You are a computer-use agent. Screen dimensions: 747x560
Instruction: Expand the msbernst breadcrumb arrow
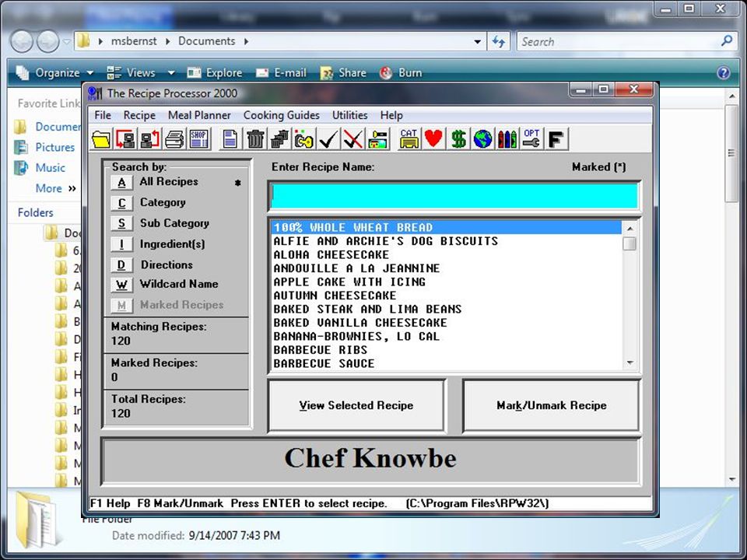coord(168,41)
